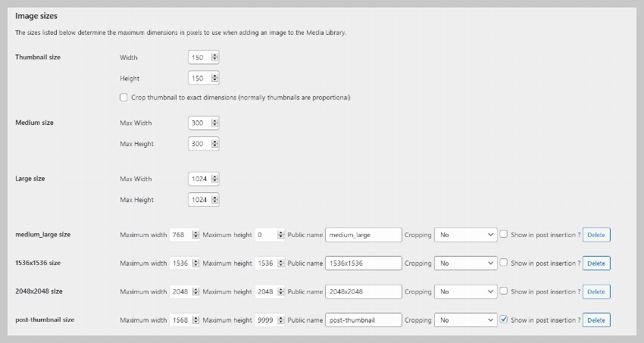Click the post-thumbnail Public name field
Viewport: 644px width, 343px height.
tap(363, 320)
